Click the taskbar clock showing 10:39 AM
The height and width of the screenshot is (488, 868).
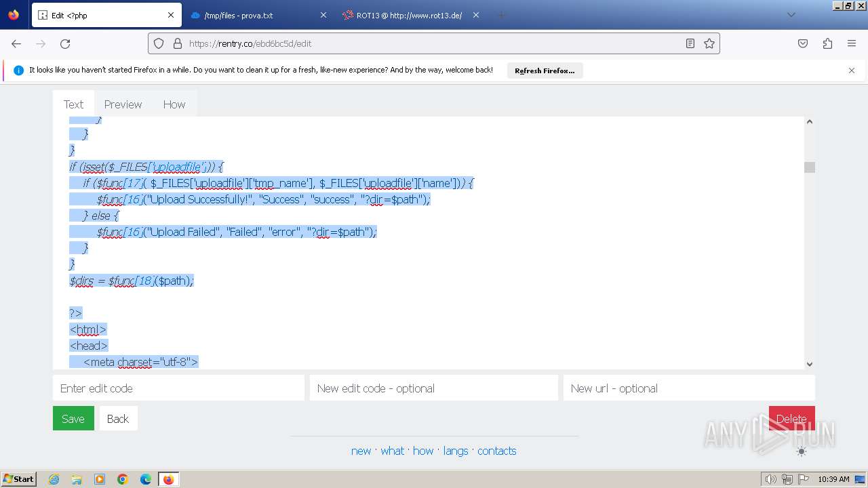[x=833, y=479]
